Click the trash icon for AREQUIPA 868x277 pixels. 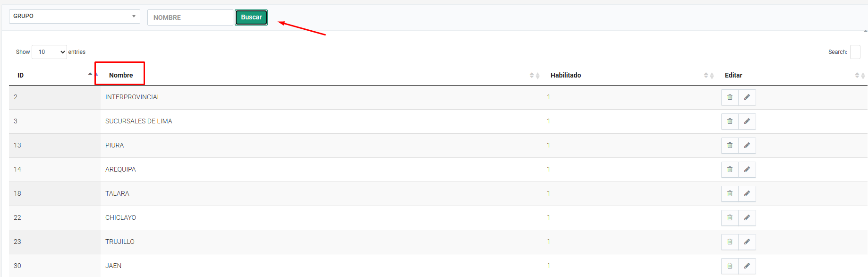coord(730,170)
